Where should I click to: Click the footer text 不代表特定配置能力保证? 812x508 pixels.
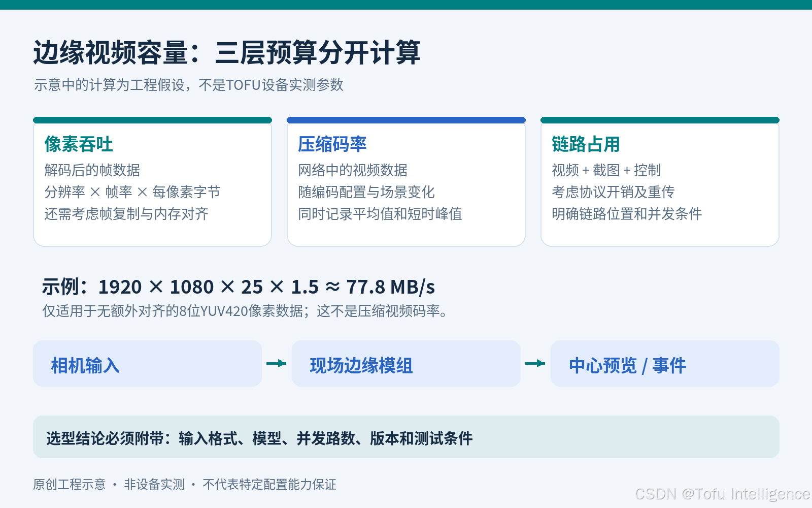[269, 485]
